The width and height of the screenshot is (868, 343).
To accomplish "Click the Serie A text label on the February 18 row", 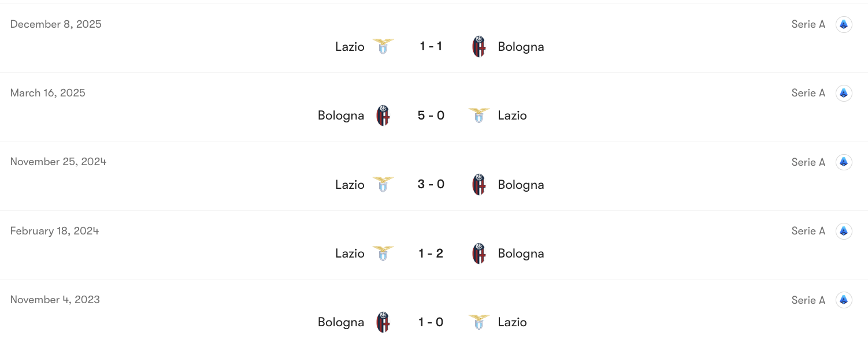I will click(808, 230).
